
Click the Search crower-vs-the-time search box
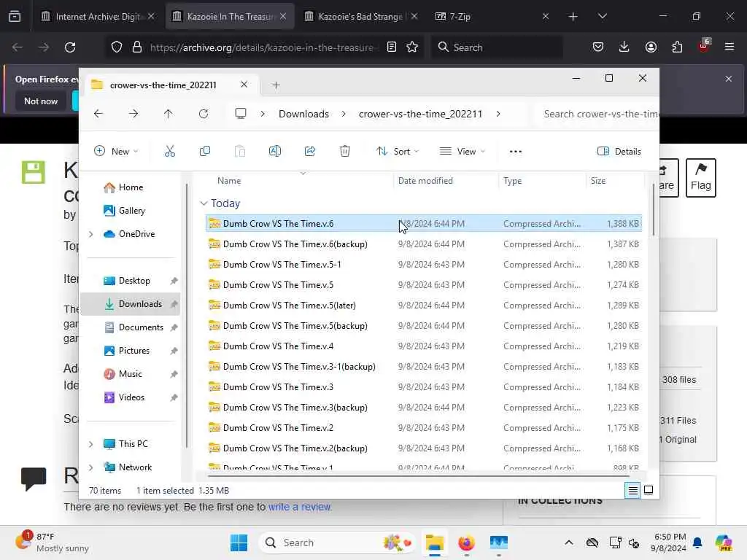pos(597,114)
